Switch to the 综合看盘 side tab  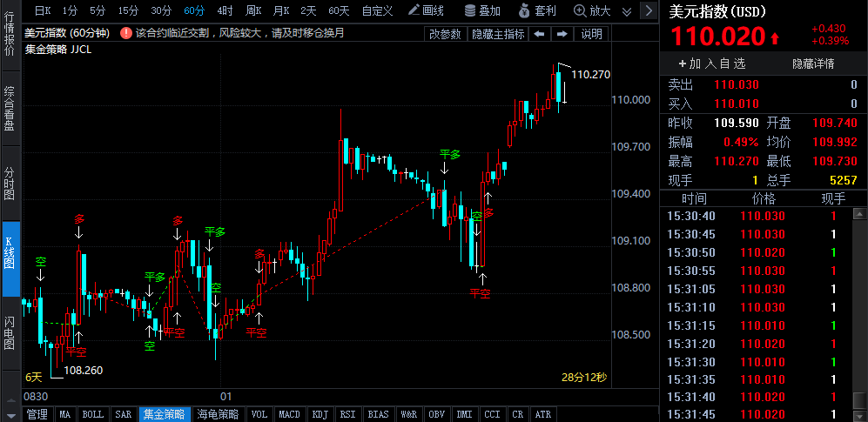(10, 108)
